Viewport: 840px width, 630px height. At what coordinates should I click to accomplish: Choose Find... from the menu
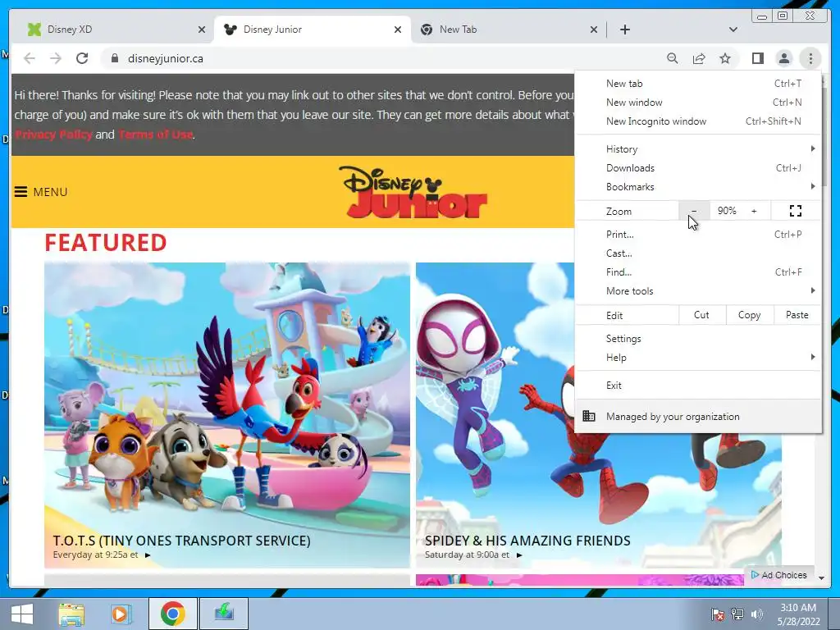pyautogui.click(x=697, y=272)
